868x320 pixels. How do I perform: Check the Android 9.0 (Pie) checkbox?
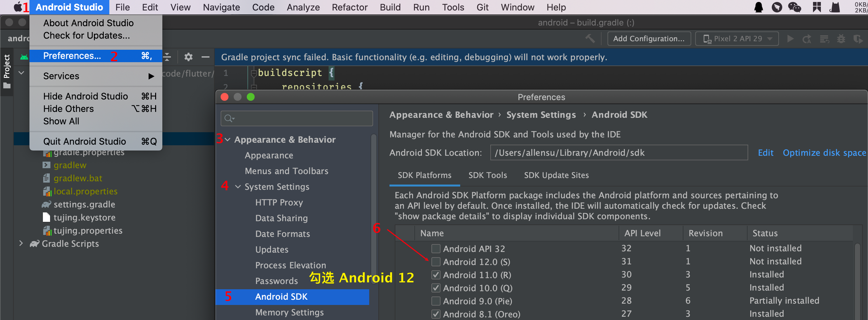[x=436, y=301]
